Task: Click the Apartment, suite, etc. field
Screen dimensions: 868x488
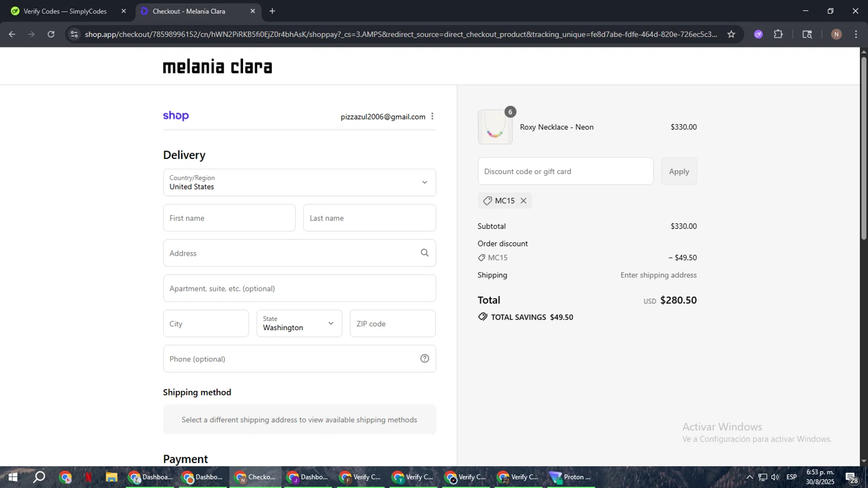Action: coord(299,288)
